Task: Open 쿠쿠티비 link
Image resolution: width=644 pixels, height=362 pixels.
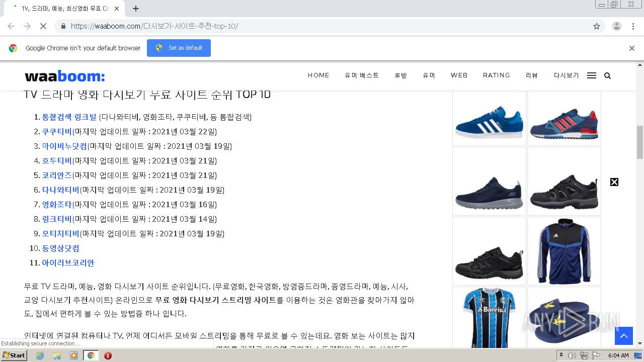Action: click(x=57, y=132)
